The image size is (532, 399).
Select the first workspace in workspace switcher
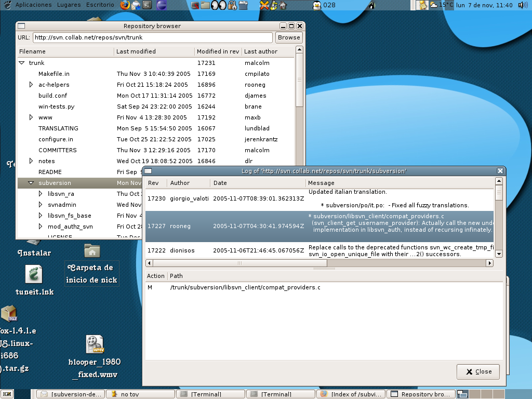tap(462, 394)
